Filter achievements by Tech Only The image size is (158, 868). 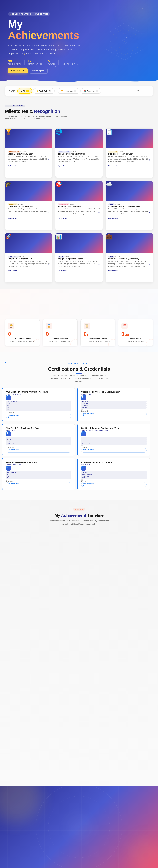44,91
